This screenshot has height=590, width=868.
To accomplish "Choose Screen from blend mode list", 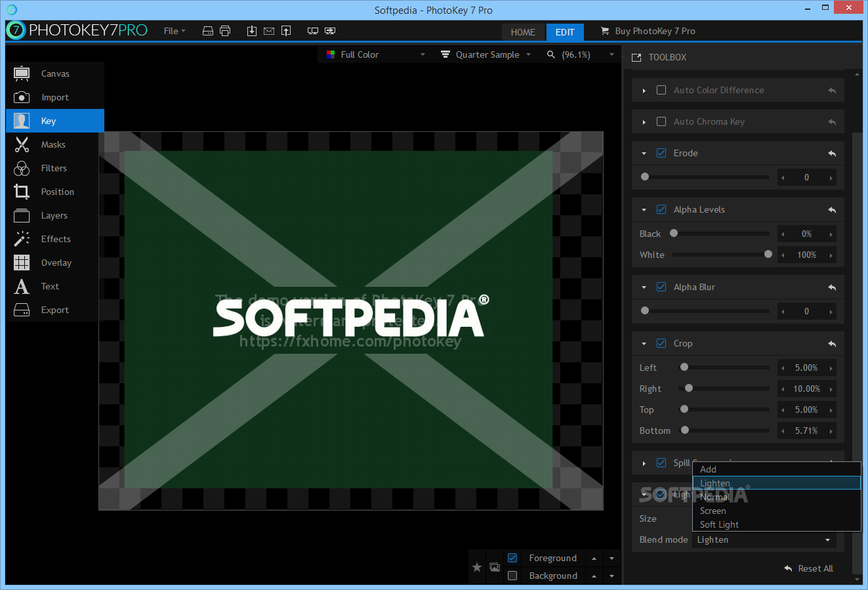I will click(x=777, y=511).
